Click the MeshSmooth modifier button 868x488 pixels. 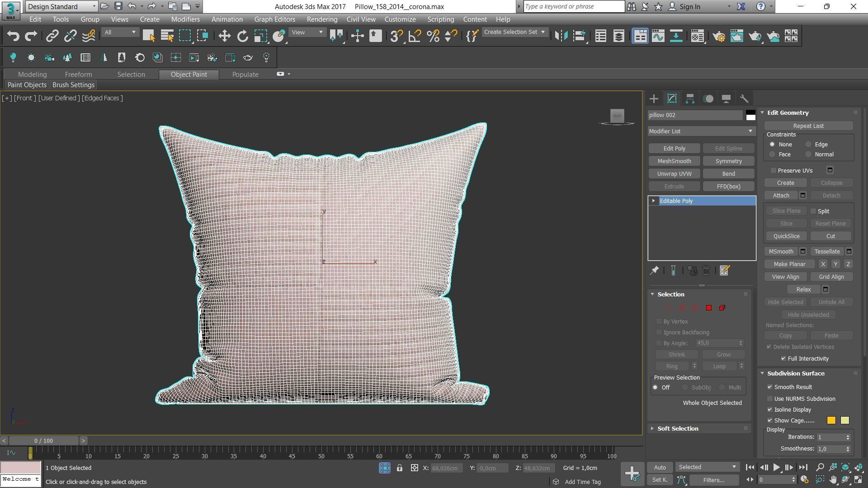click(x=674, y=161)
